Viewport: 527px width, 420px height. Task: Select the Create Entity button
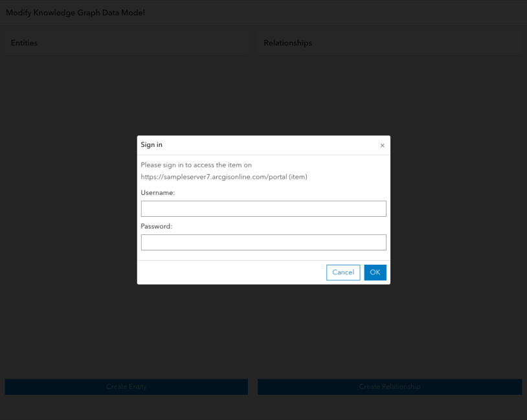(x=126, y=386)
